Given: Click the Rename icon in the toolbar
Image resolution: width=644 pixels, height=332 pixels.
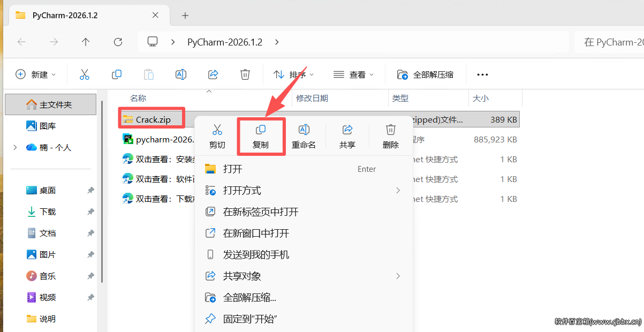Looking at the screenshot, I should [x=181, y=74].
